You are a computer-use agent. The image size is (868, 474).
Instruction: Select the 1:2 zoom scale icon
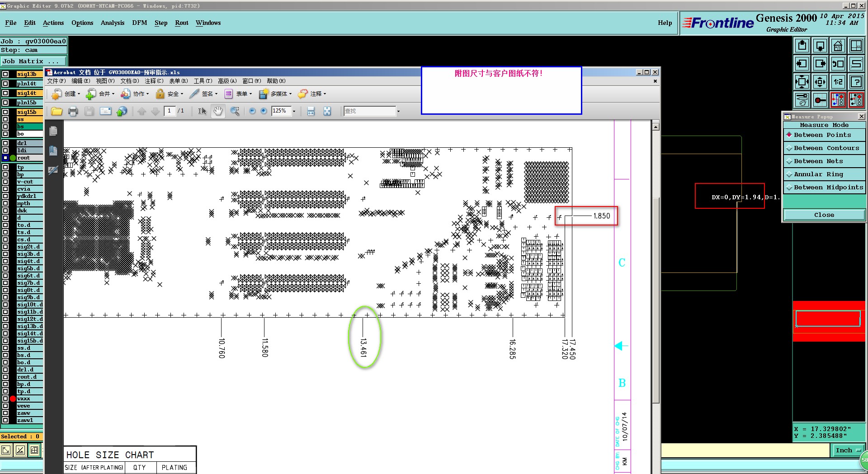pos(838,82)
